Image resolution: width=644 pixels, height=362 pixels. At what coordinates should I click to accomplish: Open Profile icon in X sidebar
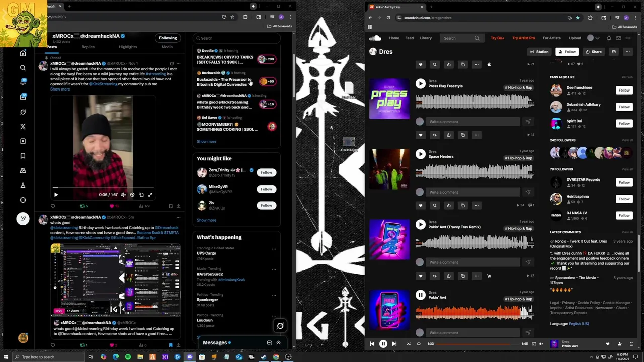pyautogui.click(x=23, y=186)
